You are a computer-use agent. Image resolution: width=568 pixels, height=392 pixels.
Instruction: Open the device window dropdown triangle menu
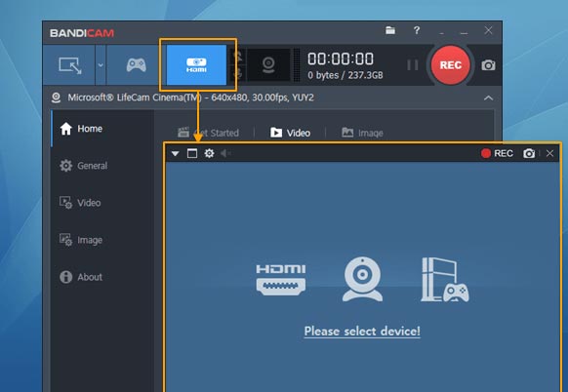[x=176, y=153]
